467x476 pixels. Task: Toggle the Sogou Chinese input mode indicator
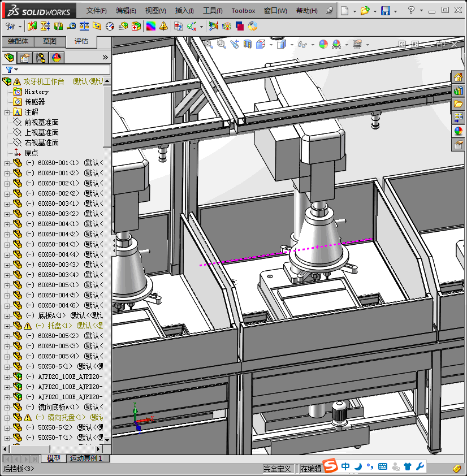pos(345,467)
